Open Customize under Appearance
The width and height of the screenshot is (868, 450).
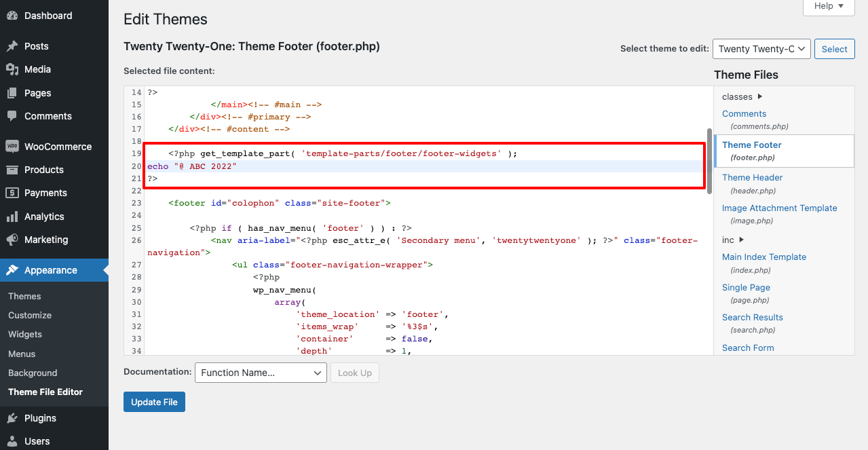click(x=30, y=315)
